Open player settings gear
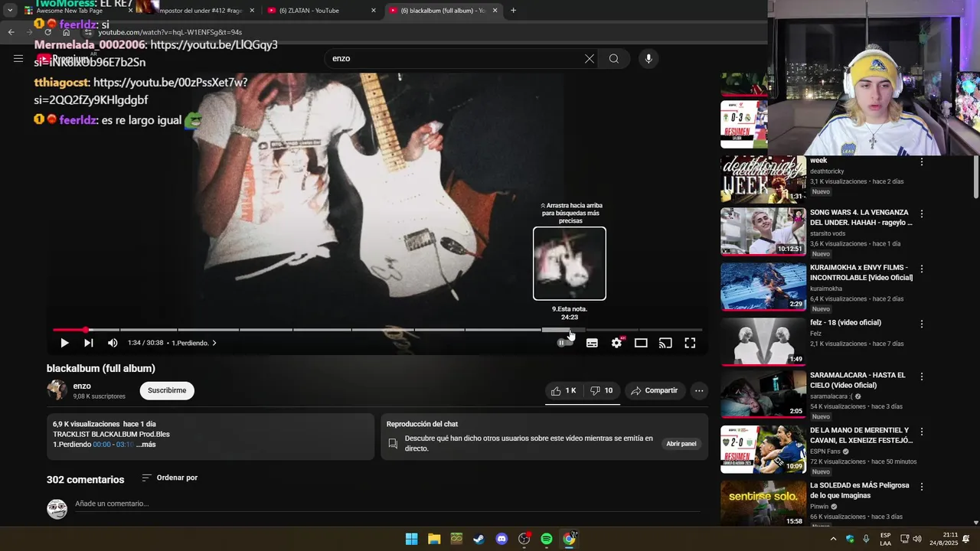Screen dimensions: 980x551 617,343
